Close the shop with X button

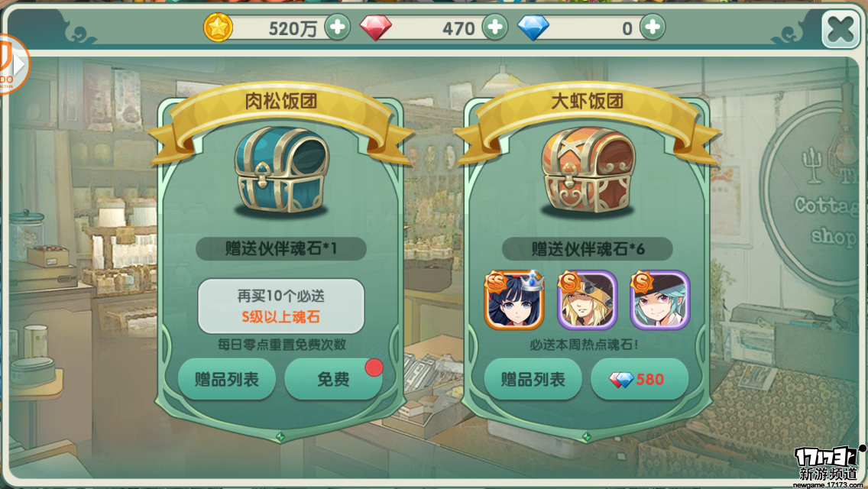point(840,29)
